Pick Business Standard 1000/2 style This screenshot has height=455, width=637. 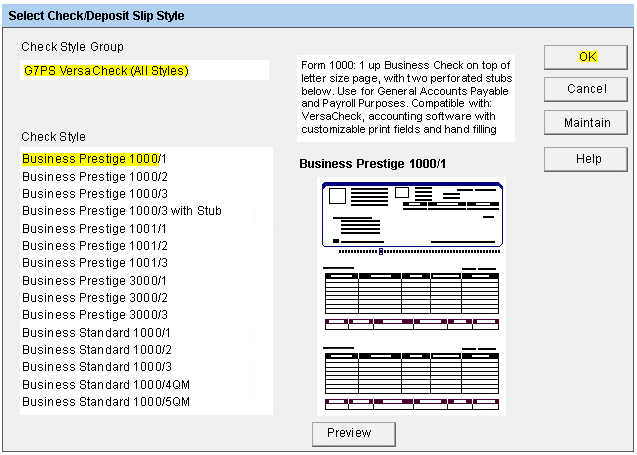(x=97, y=350)
